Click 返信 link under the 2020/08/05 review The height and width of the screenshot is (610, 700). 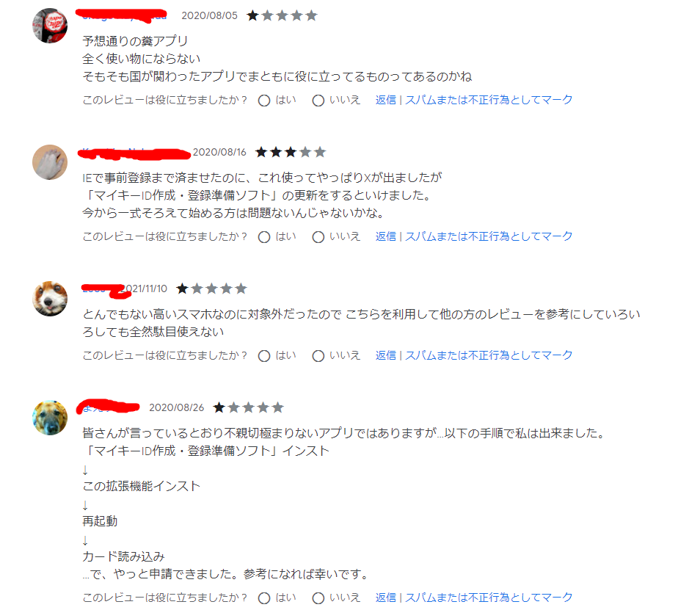click(x=386, y=100)
